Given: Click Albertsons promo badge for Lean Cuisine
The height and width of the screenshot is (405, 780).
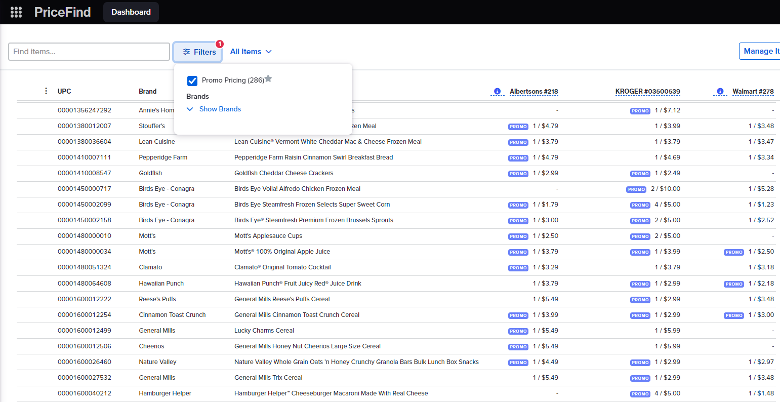Looking at the screenshot, I should coord(518,142).
